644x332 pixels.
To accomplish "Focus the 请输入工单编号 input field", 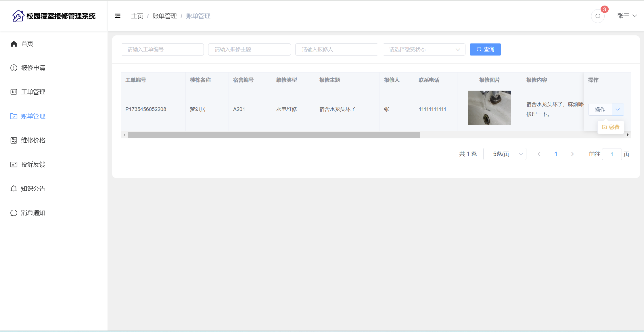I will click(162, 49).
